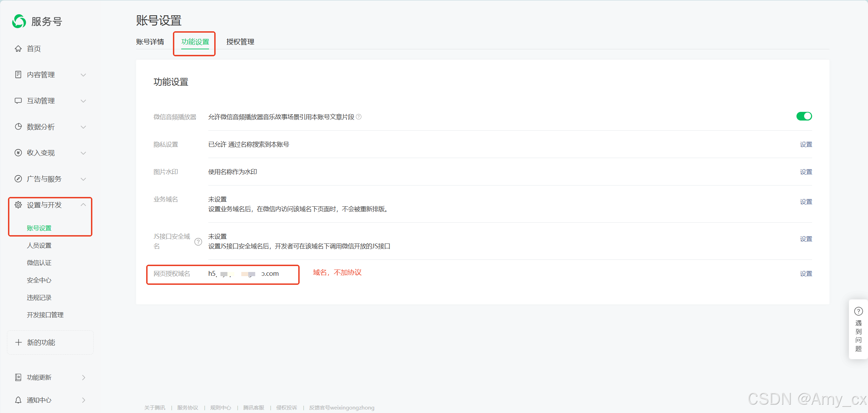Open 通知中心 via its right arrow
The height and width of the screenshot is (413, 868).
click(x=84, y=400)
